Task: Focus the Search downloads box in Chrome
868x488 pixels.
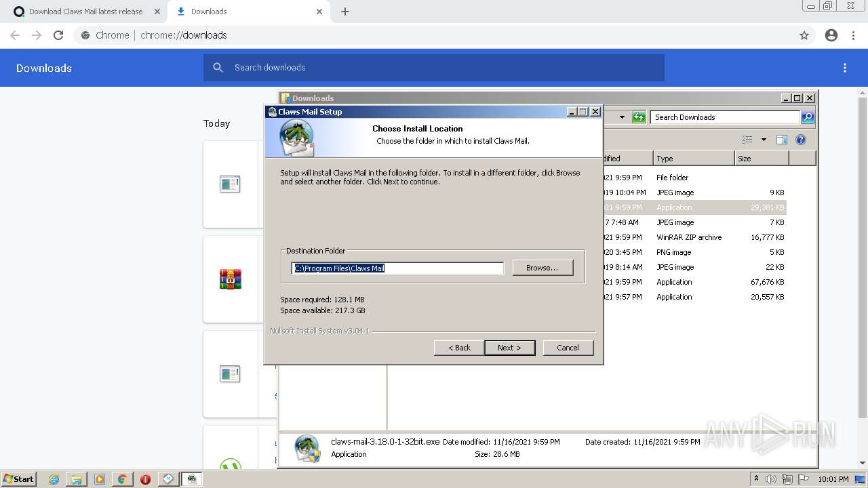Action: coord(434,68)
